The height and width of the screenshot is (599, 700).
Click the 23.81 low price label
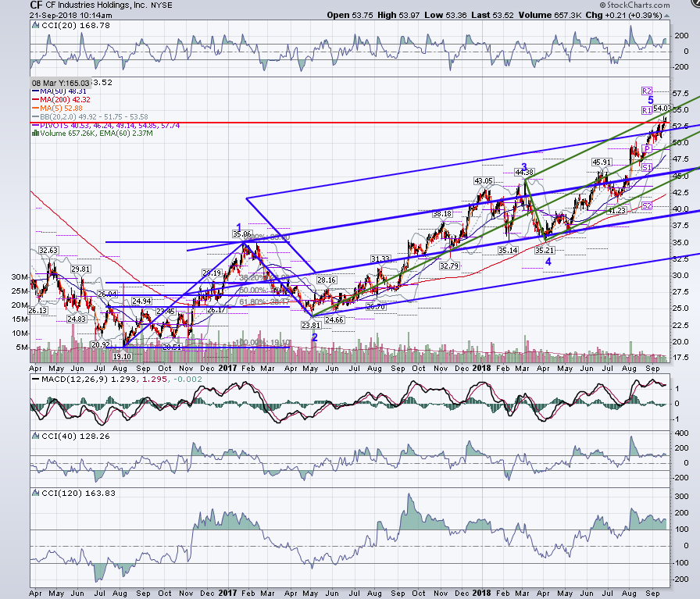click(x=310, y=326)
